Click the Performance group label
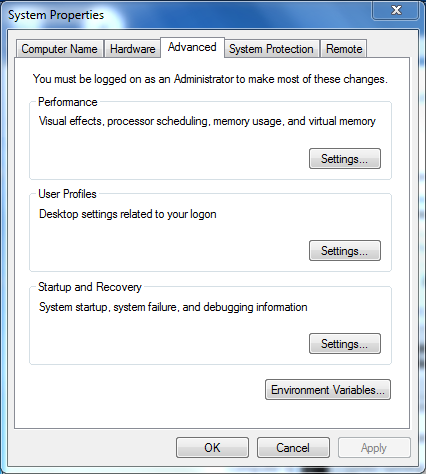 click(x=68, y=102)
